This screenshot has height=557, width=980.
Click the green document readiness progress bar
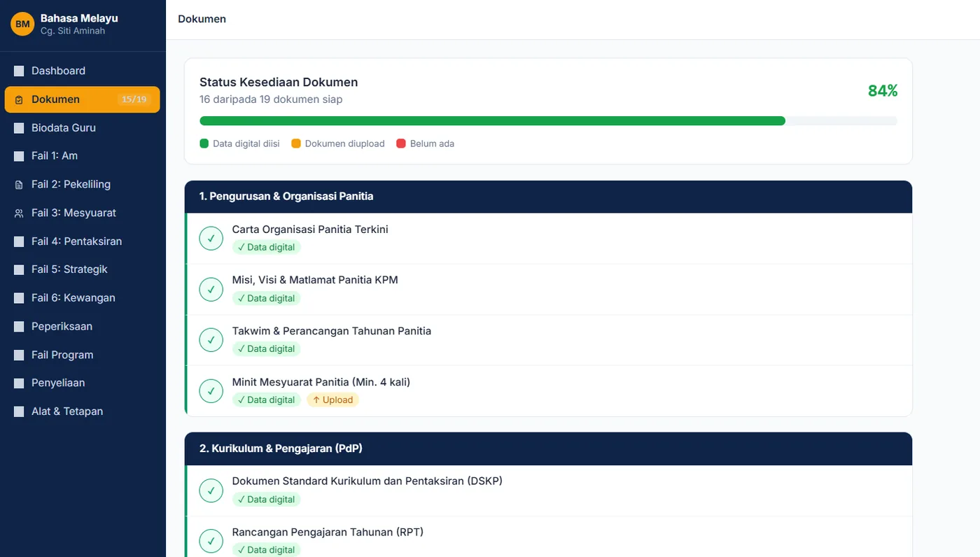(492, 121)
